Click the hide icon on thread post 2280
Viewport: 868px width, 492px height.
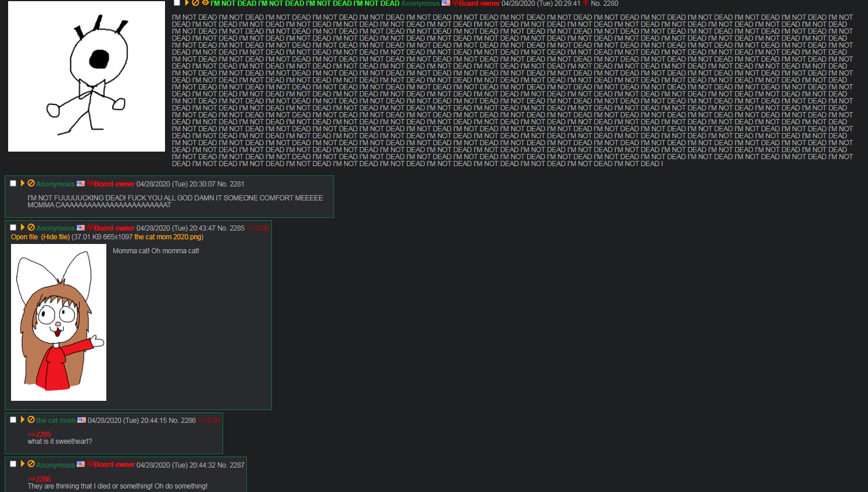point(196,3)
